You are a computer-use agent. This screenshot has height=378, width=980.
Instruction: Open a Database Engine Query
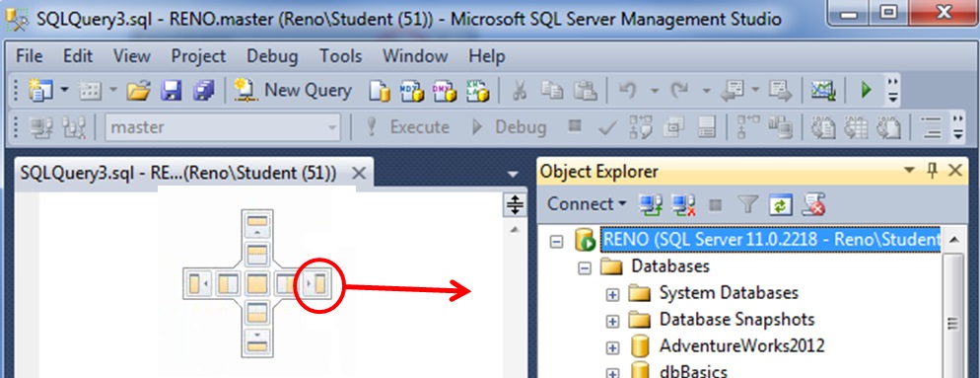pyautogui.click(x=379, y=92)
